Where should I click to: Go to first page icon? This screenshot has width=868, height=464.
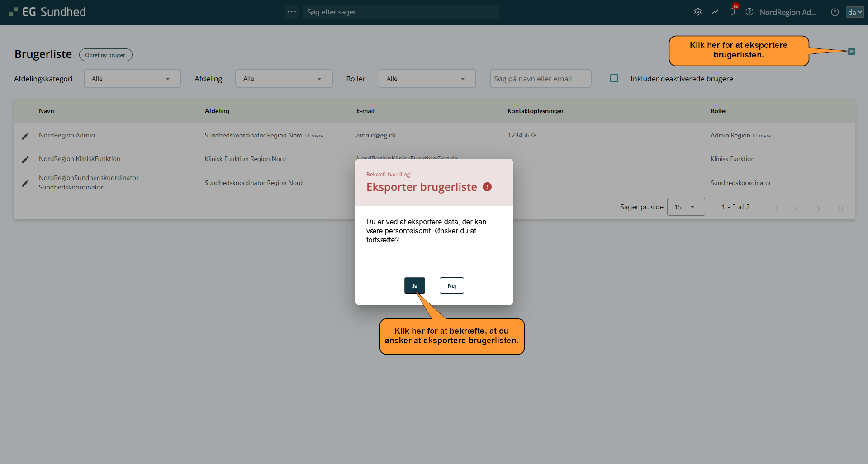(775, 208)
